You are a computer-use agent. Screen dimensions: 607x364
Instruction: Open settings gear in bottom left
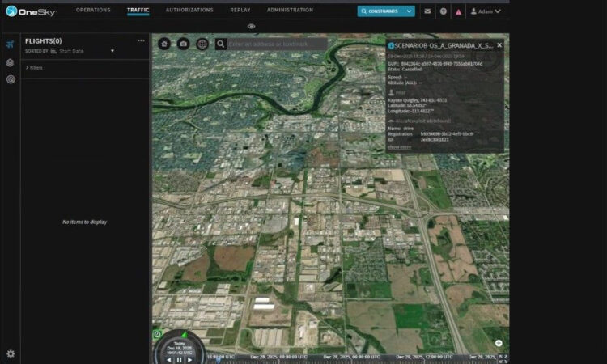point(11,353)
